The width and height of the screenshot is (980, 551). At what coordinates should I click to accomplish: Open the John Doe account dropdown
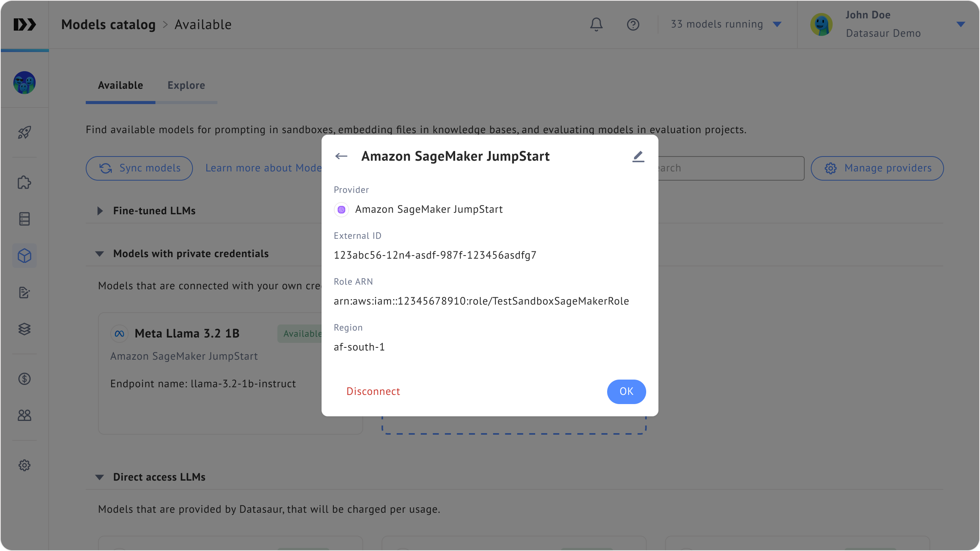[x=960, y=24]
